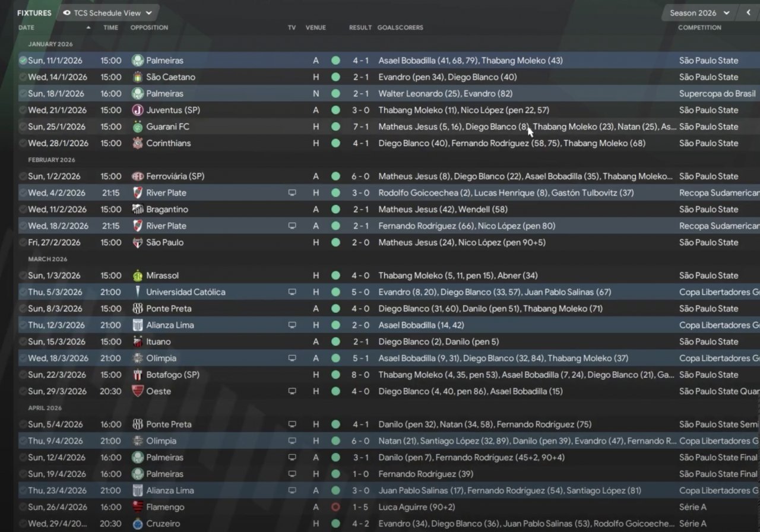
Task: Click the Cruzeiro club badge
Action: [137, 524]
